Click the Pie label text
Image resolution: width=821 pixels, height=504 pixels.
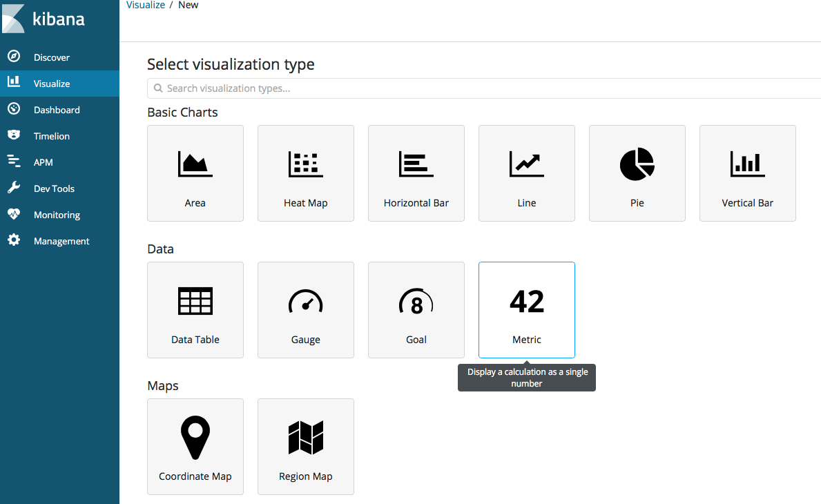637,203
